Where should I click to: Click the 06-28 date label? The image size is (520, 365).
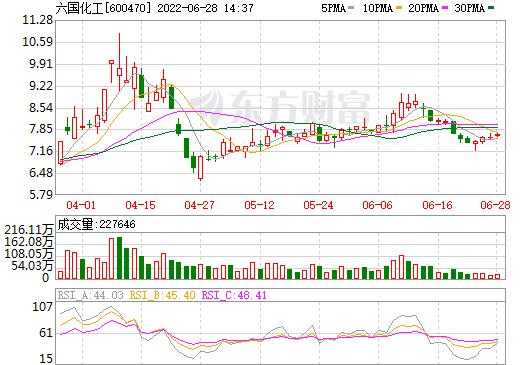[495, 205]
